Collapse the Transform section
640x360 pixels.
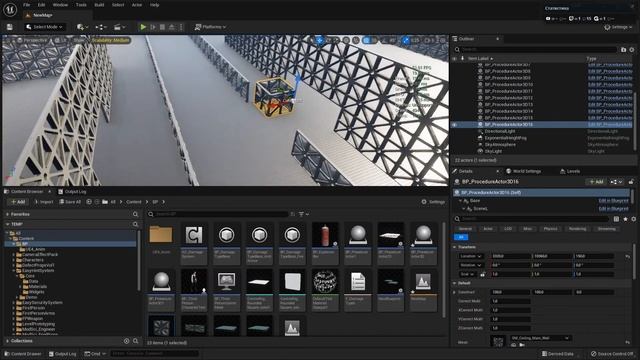tap(455, 247)
